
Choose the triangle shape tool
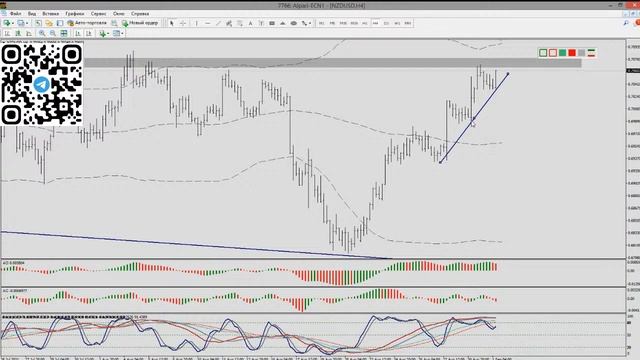click(x=282, y=23)
